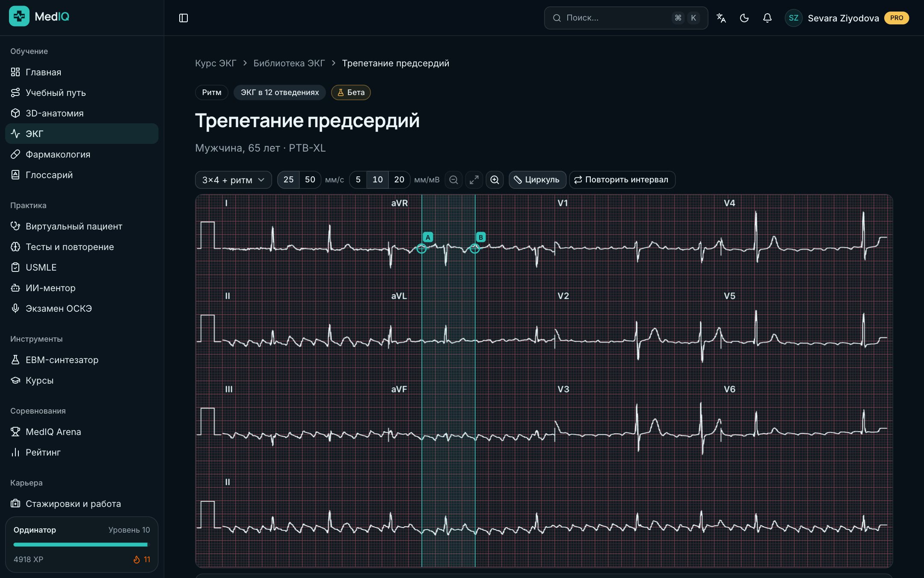Select ЭКГ sidebar item
The width and height of the screenshot is (924, 578).
82,134
